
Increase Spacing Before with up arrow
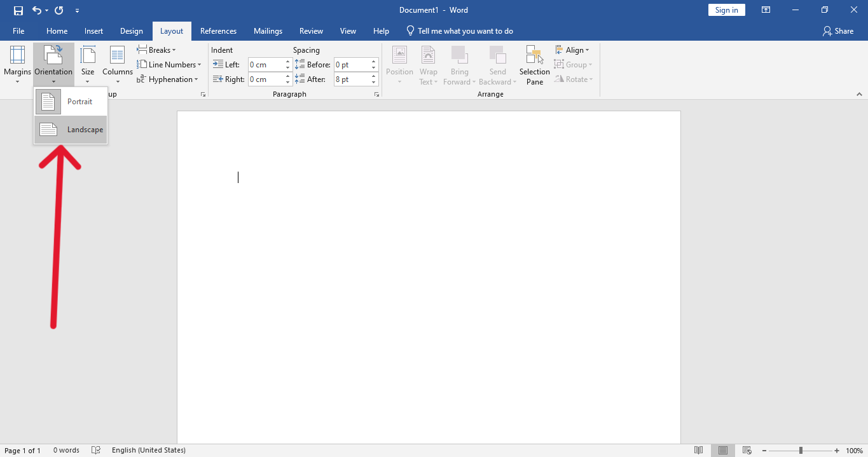tap(374, 62)
